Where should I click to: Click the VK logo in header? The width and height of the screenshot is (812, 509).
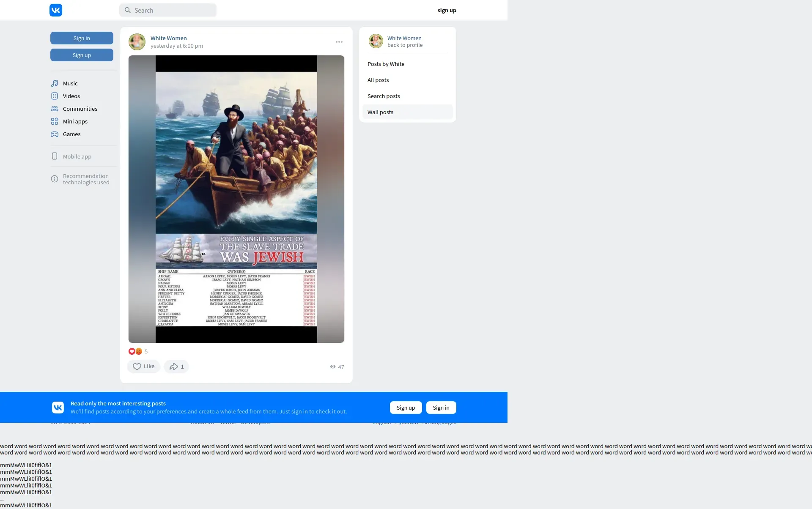point(56,10)
